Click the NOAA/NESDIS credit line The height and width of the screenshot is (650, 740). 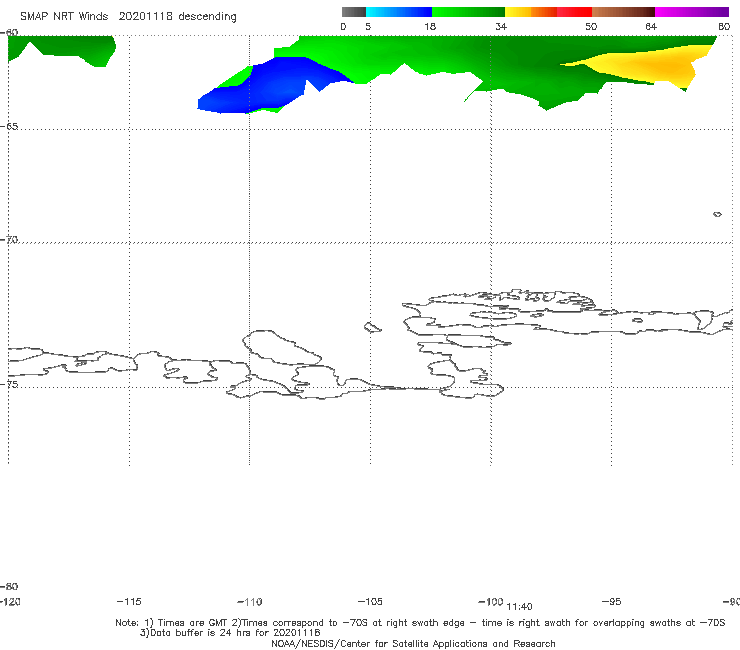tap(413, 644)
